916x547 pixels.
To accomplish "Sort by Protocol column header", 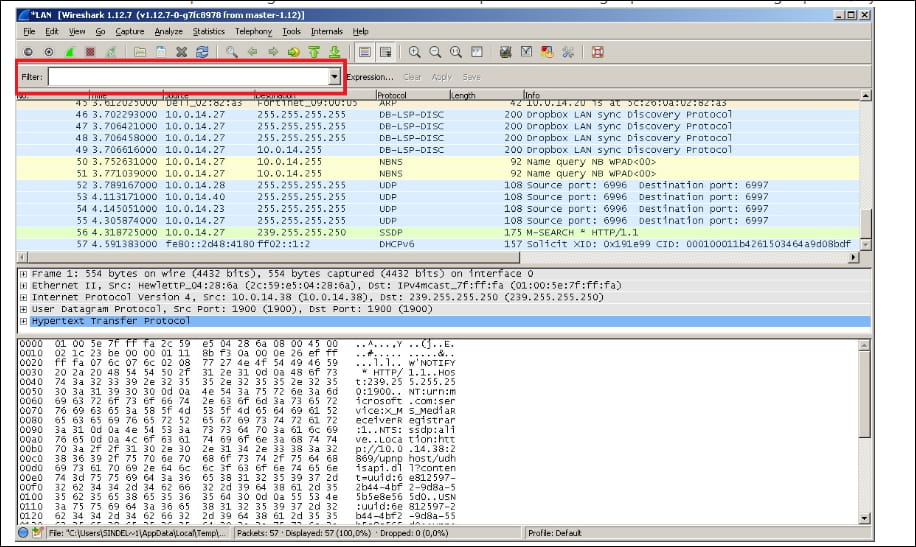I will [412, 95].
